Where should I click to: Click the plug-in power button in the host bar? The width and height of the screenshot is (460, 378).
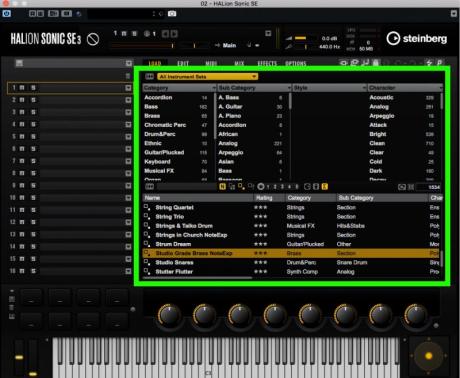point(7,14)
